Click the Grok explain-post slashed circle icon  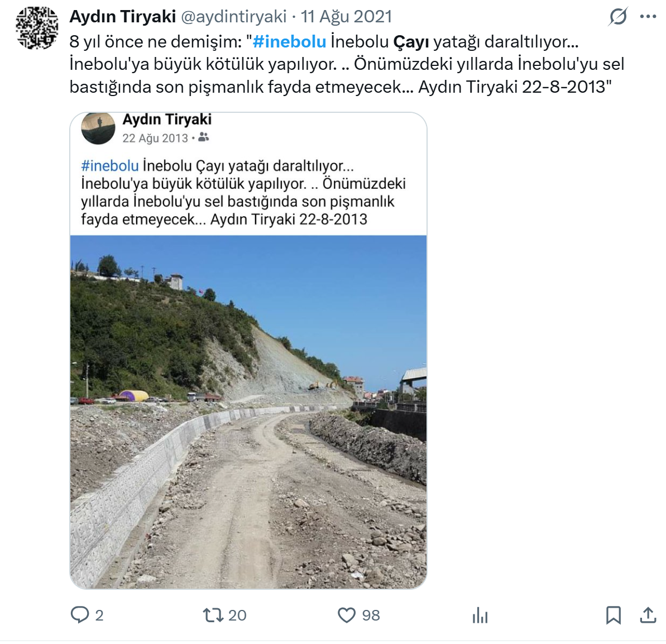618,17
